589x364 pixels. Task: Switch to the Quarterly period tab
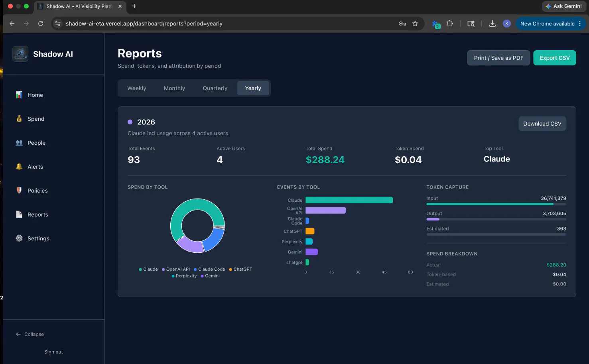click(215, 88)
